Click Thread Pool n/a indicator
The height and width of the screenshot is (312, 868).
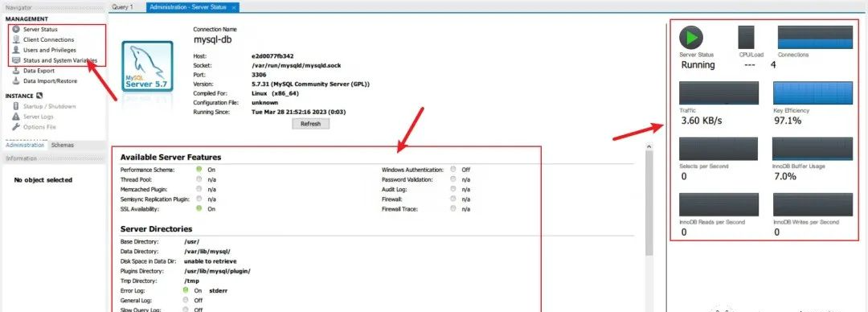pos(199,179)
